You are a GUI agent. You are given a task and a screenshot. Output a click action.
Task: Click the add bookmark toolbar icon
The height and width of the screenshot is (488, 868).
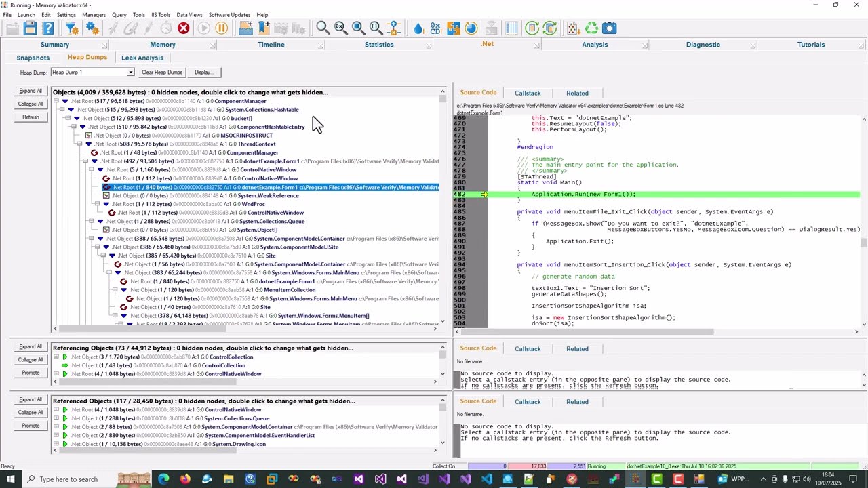pyautogui.click(x=264, y=28)
